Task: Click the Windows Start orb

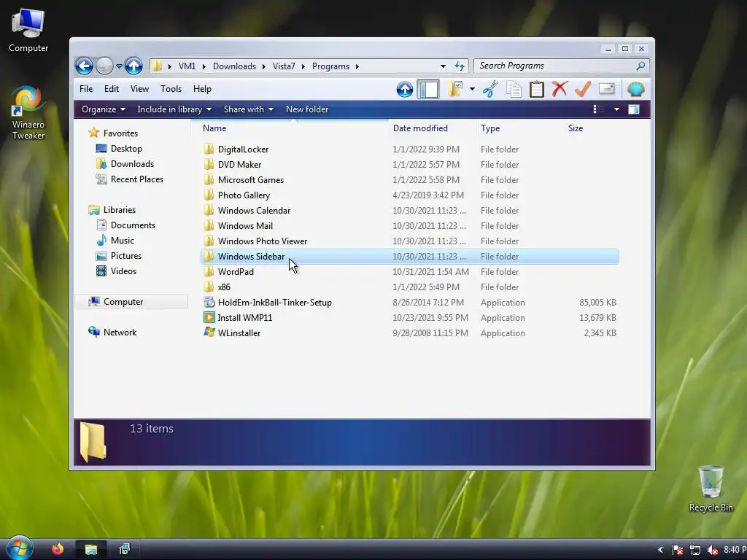Action: tap(19, 548)
